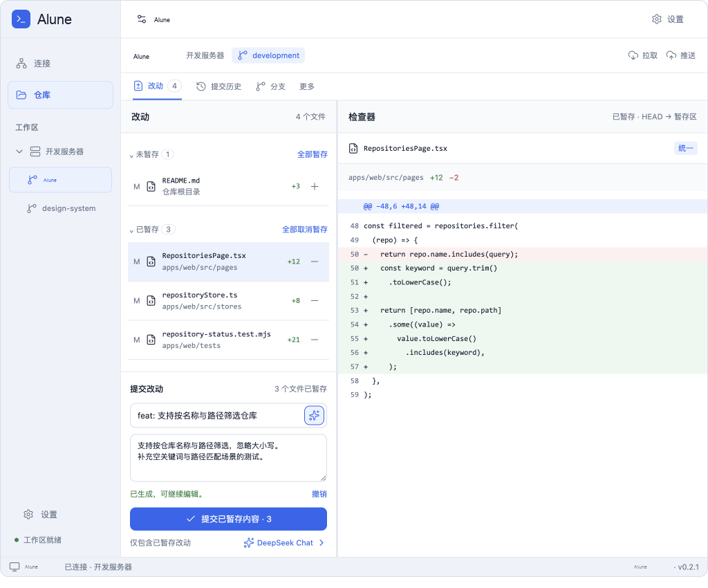Click the resize handle of description textarea
The height and width of the screenshot is (588, 708).
324,478
